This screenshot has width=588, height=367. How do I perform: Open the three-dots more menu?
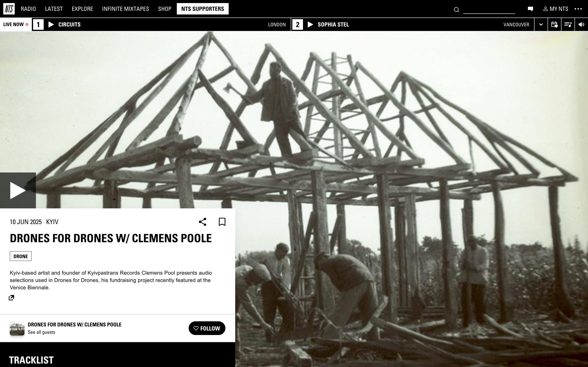click(578, 9)
